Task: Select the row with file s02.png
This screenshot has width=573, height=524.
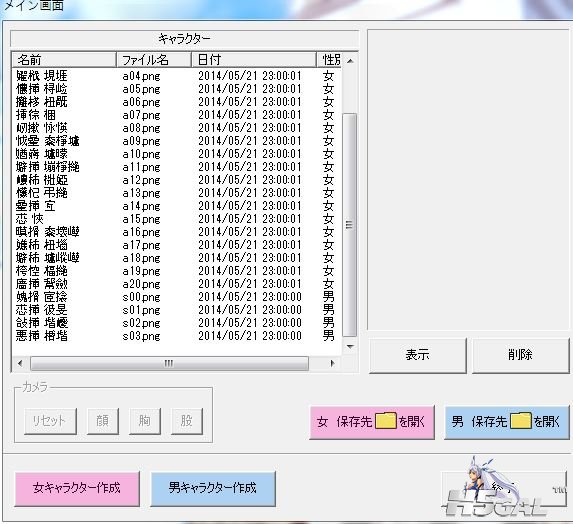Action: tap(177, 323)
